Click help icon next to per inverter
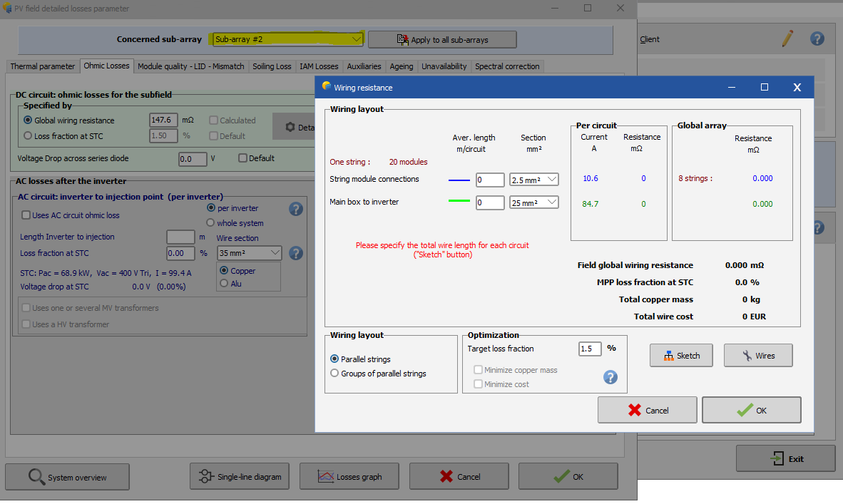Image resolution: width=843 pixels, height=504 pixels. pos(296,209)
